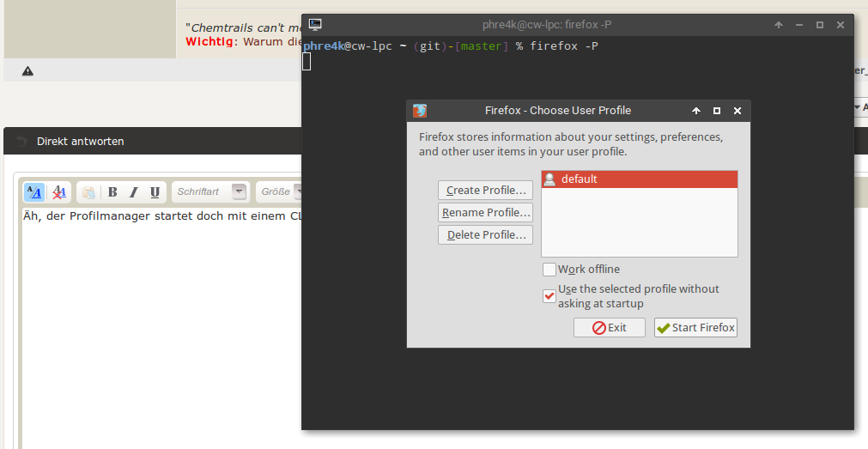The width and height of the screenshot is (868, 449).
Task: Click the Firefox icon in the profile dialog title bar
Action: pos(420,111)
